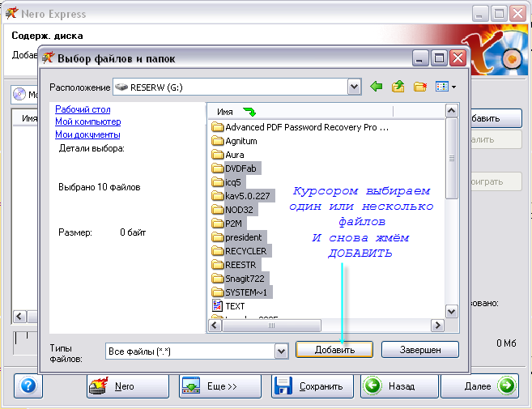Click the horizontal scroll right arrow in file list
The height and width of the screenshot is (409, 532).
(437, 326)
